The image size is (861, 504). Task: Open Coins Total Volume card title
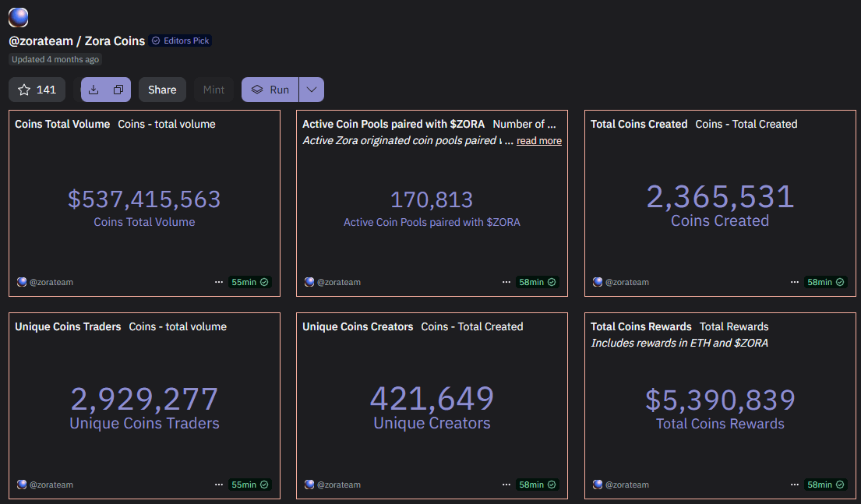point(62,124)
